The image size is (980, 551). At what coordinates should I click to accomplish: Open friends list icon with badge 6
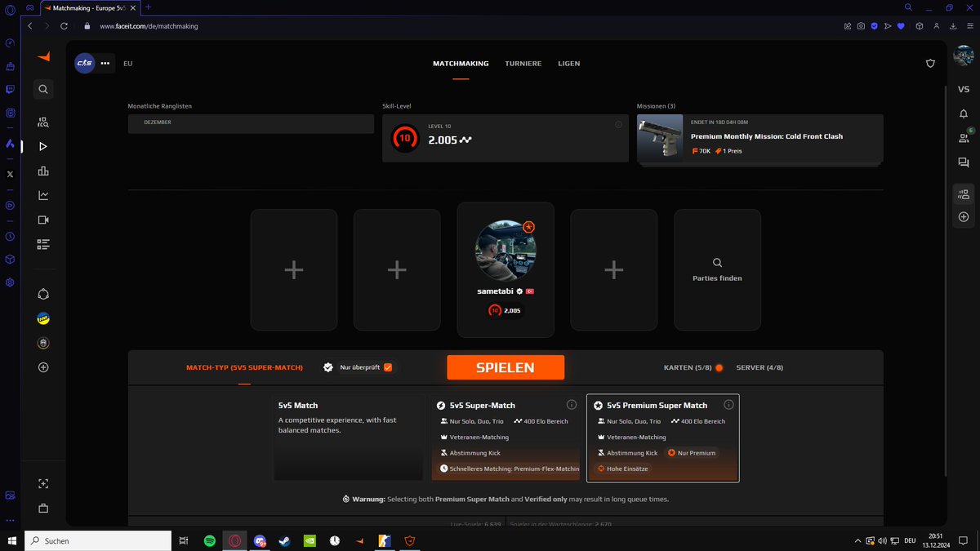click(x=964, y=138)
